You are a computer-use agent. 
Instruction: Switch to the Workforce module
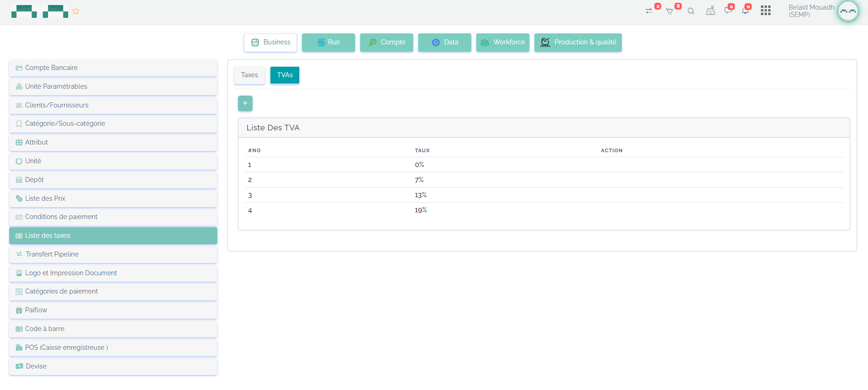tap(503, 43)
